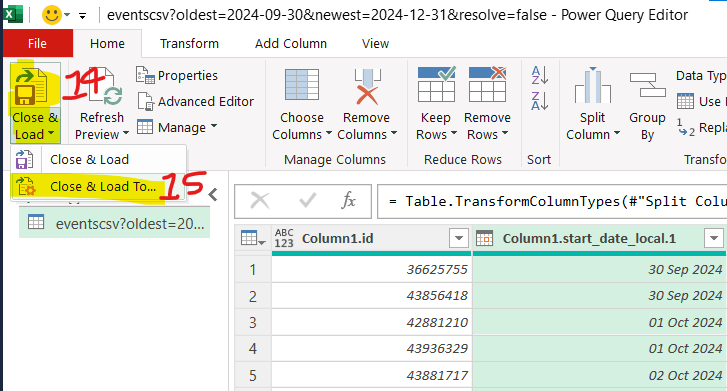Image resolution: width=727 pixels, height=391 pixels.
Task: Click date type icon of Column1.start_date_local.1
Action: (484, 238)
